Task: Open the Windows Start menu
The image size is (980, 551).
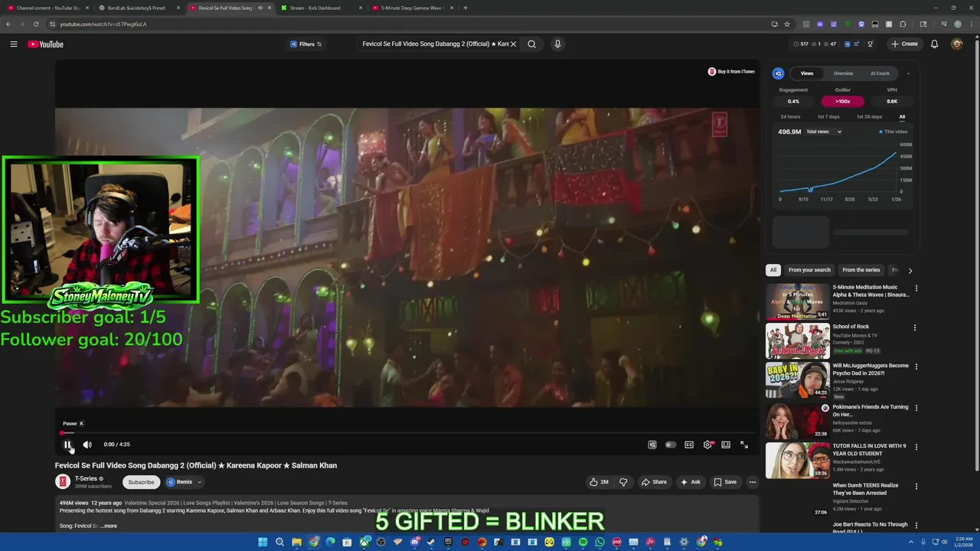Action: 263,543
